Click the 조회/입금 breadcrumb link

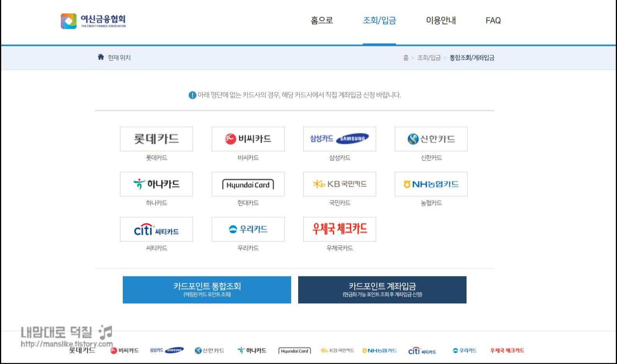[x=429, y=58]
